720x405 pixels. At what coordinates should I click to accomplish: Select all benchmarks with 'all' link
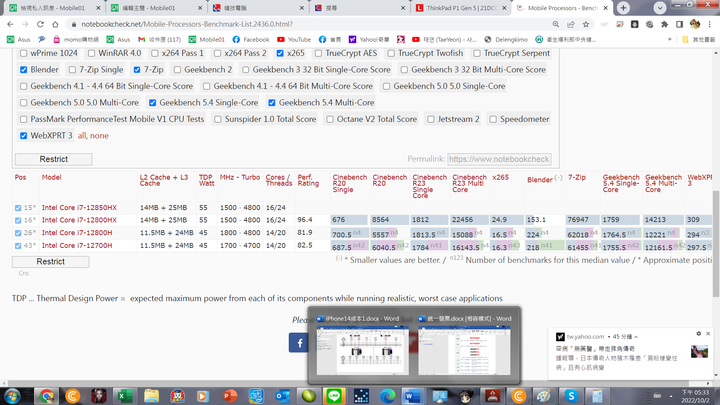coord(82,136)
